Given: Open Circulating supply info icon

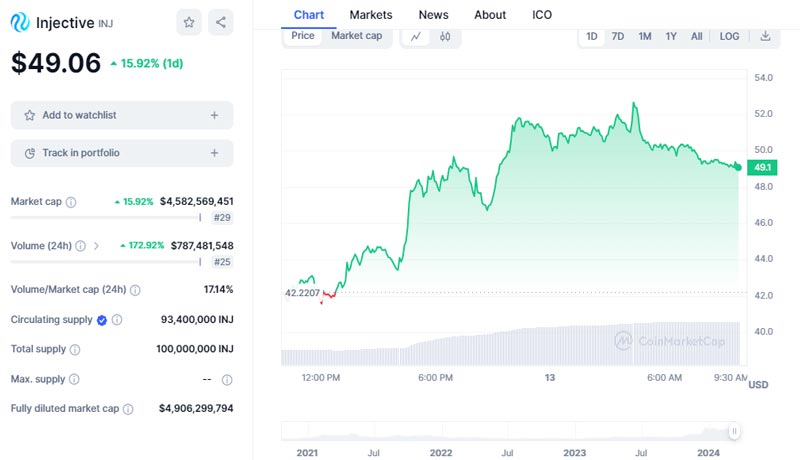Looking at the screenshot, I should [x=117, y=320].
